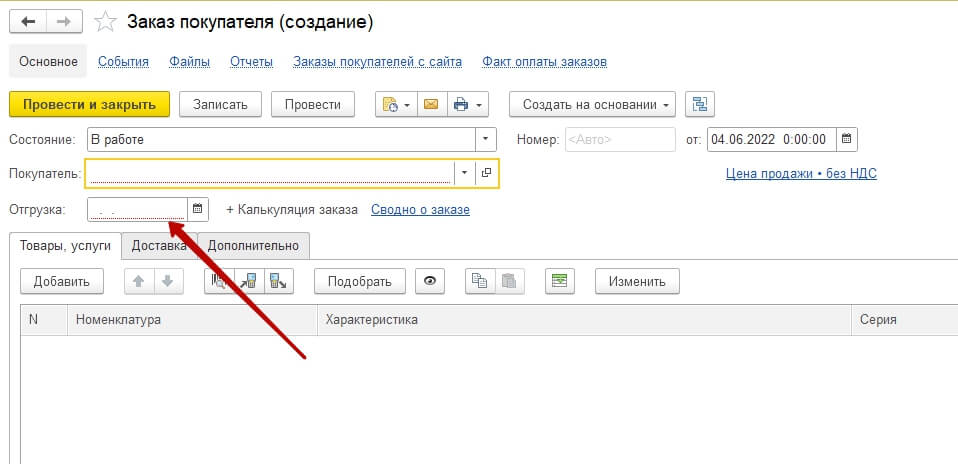This screenshot has height=464, width=958.
Task: Open calendar picker for Отгрузка date
Action: pyautogui.click(x=198, y=209)
